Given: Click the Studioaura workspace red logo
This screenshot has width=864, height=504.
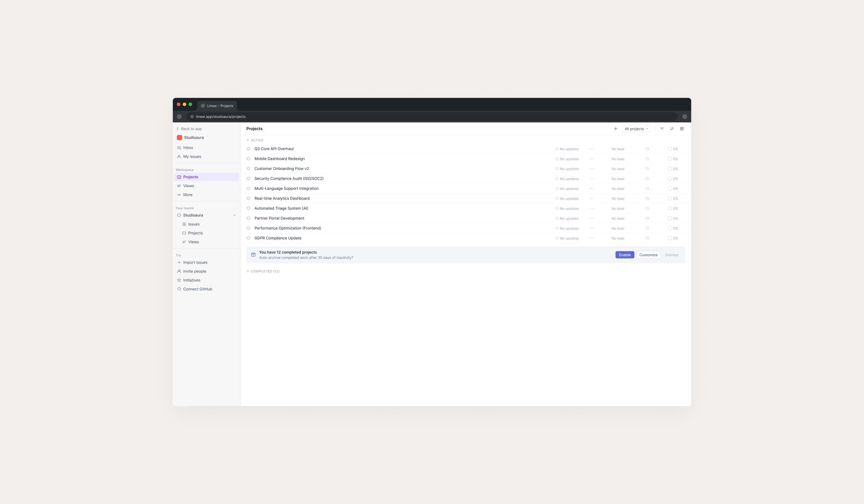Looking at the screenshot, I should pyautogui.click(x=179, y=138).
